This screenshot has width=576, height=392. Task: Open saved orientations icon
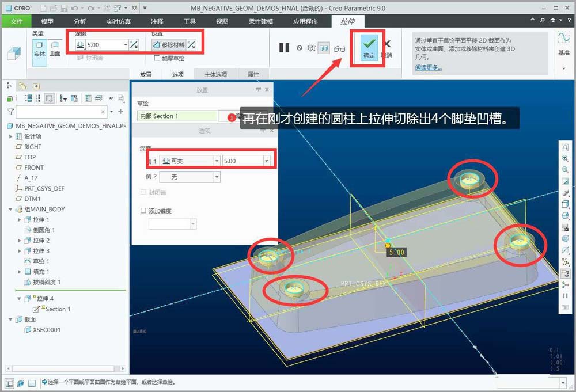(566, 215)
